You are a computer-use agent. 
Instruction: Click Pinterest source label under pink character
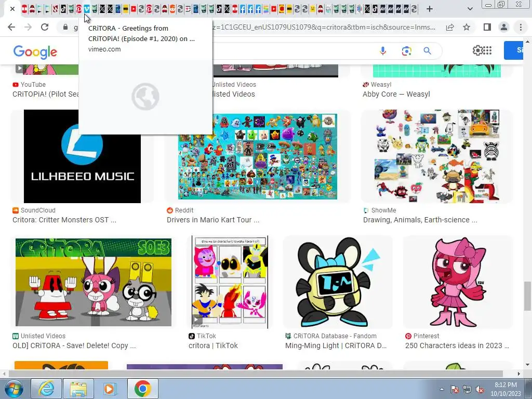tap(426, 336)
